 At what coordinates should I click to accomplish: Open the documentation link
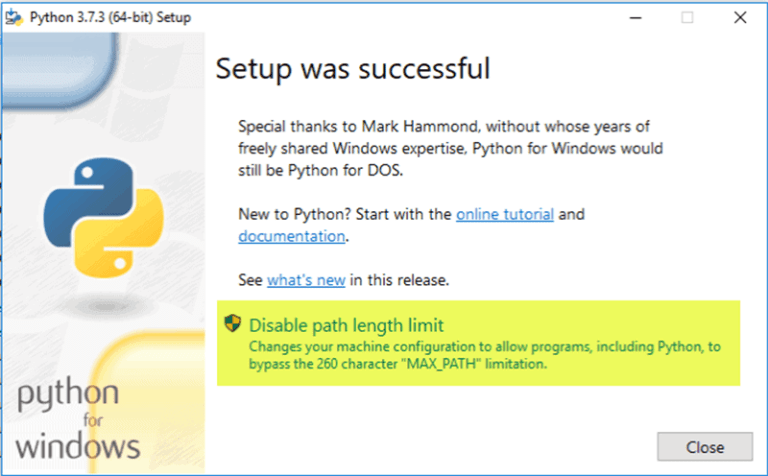point(292,237)
